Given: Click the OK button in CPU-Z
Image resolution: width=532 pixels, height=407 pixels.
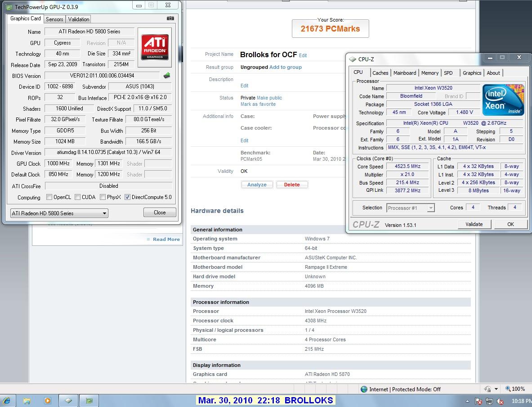Looking at the screenshot, I should click(510, 224).
